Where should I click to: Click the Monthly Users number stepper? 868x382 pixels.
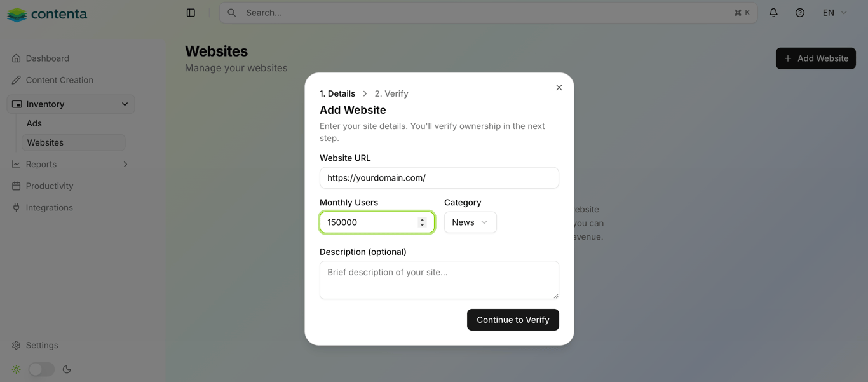(422, 222)
